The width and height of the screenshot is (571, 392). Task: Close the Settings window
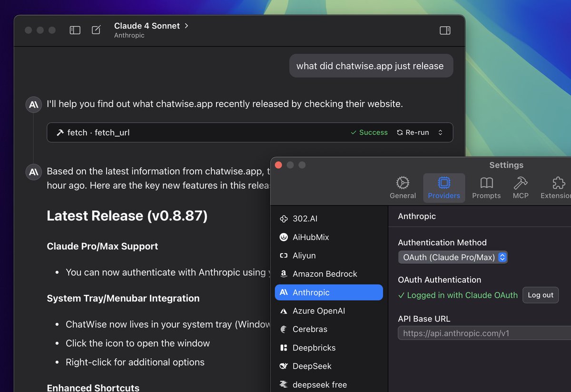coord(279,165)
